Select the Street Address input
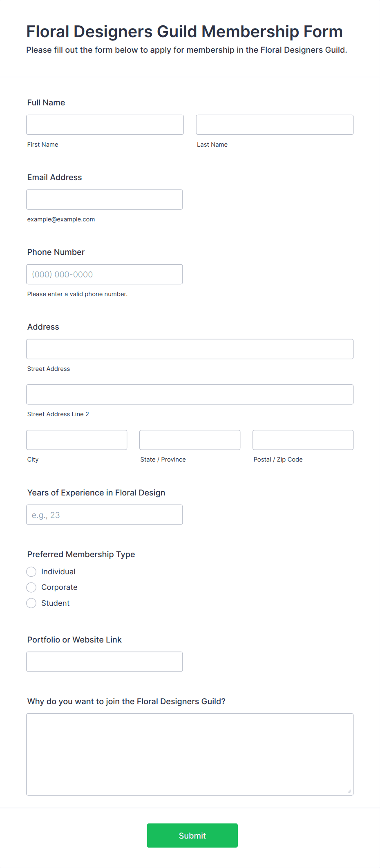The height and width of the screenshot is (868, 380). click(190, 349)
